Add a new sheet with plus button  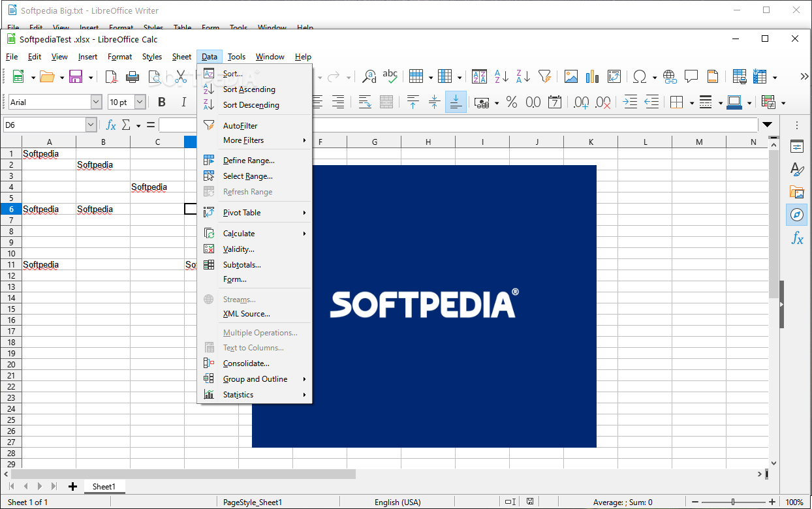(72, 487)
